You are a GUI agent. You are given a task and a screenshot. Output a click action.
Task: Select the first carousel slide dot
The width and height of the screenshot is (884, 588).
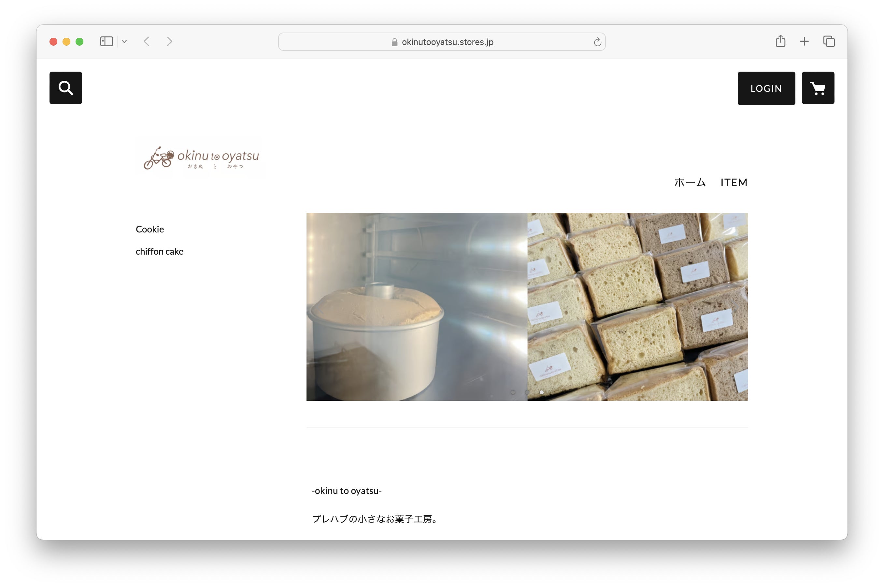pos(513,392)
